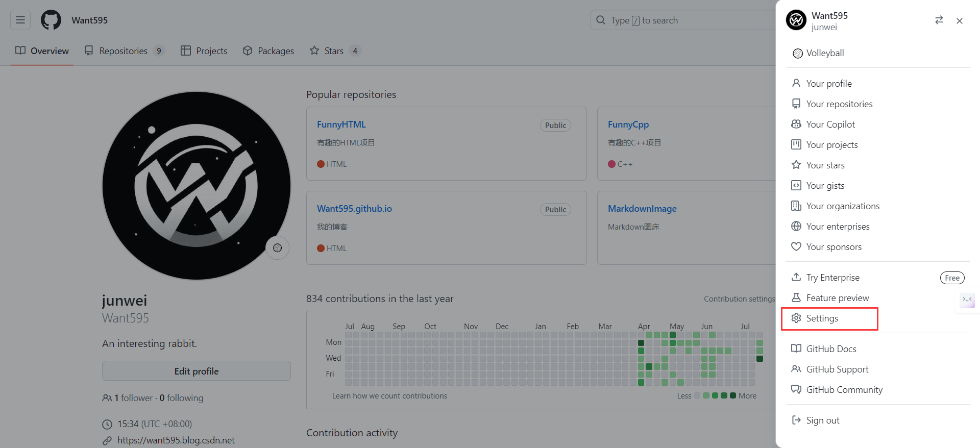Click the Contribution activity heading

point(352,433)
